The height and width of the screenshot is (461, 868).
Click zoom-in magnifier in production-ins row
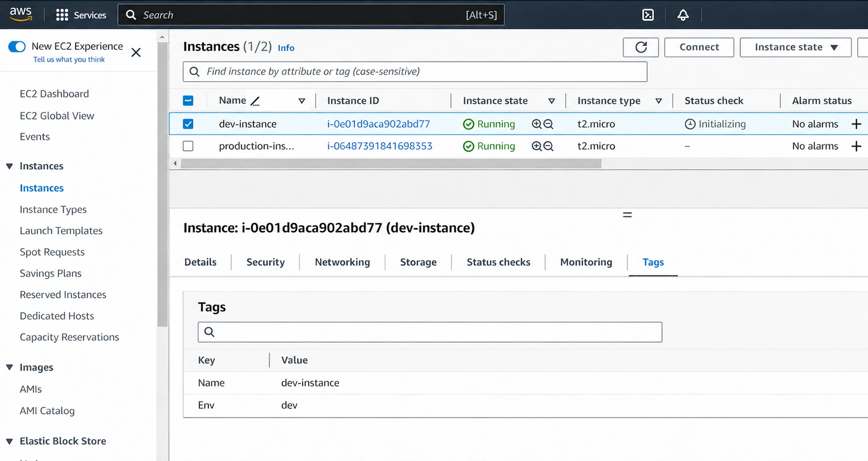point(537,146)
